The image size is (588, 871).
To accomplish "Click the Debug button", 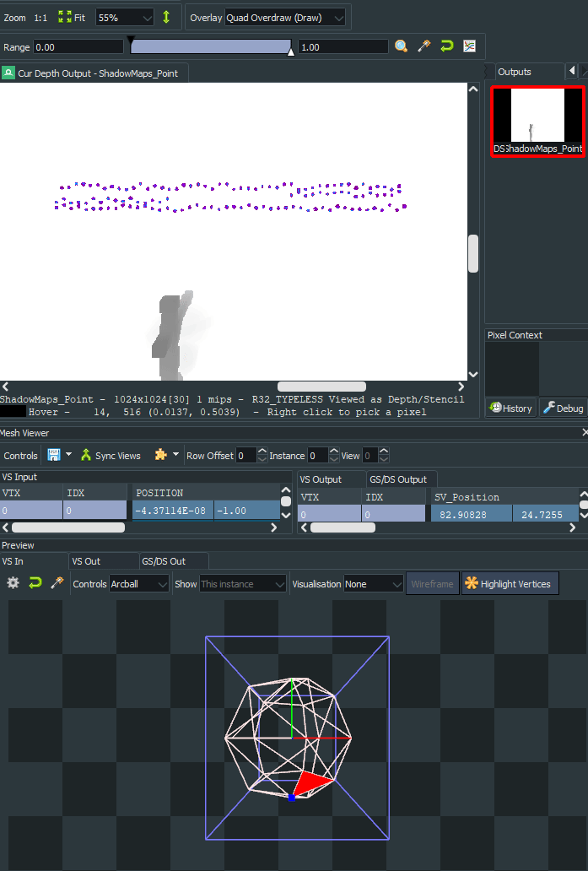I will 563,408.
